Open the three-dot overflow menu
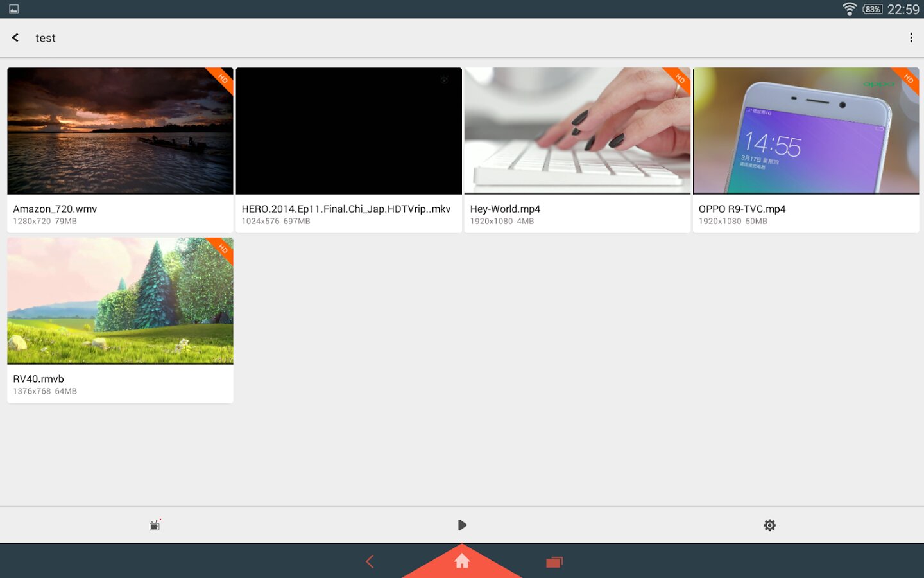 point(911,38)
